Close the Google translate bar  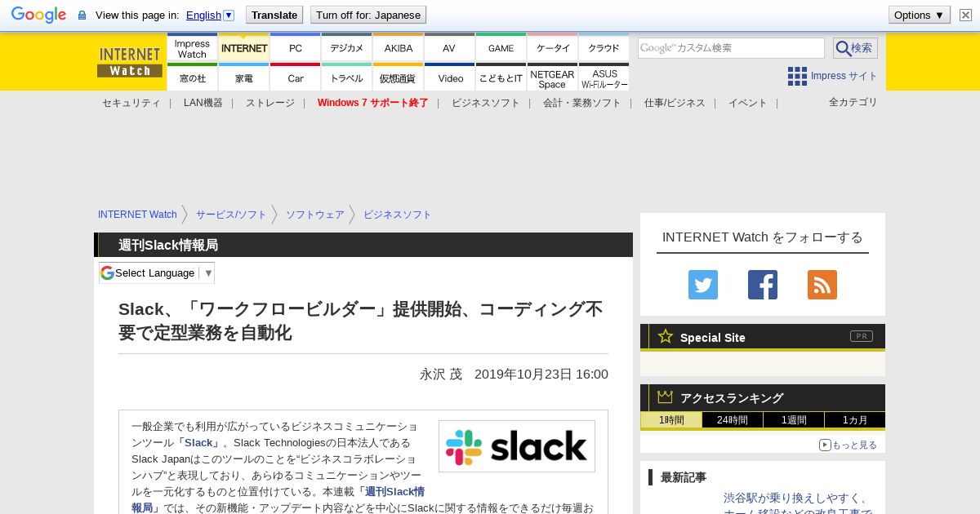pos(965,15)
